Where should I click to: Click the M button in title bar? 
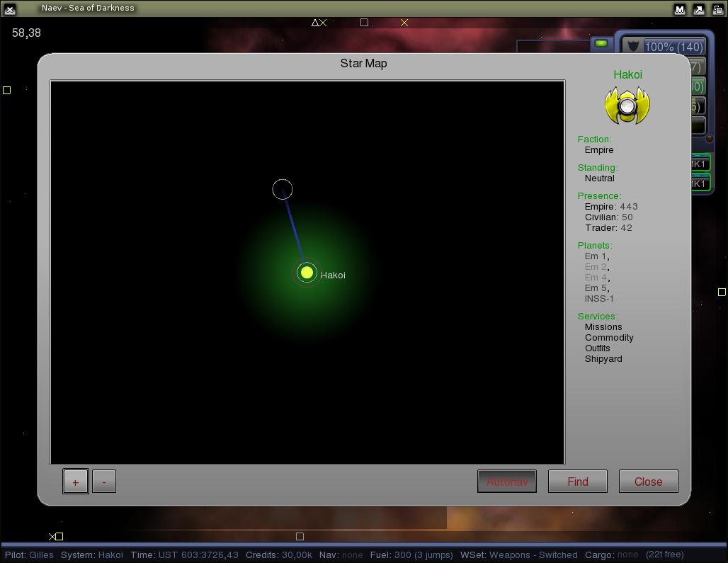click(x=680, y=9)
